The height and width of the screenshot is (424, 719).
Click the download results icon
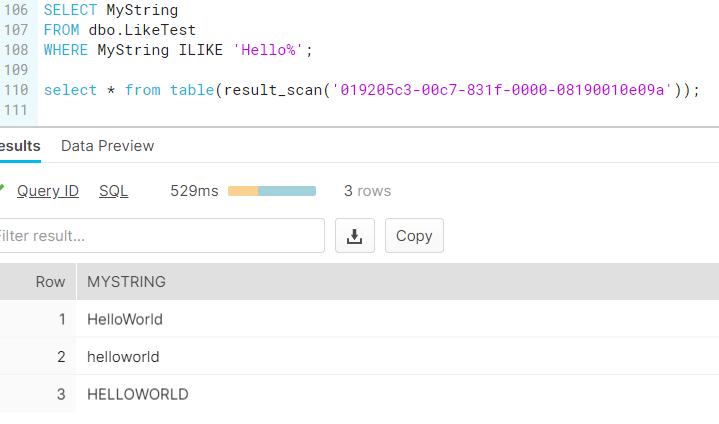[x=354, y=236]
